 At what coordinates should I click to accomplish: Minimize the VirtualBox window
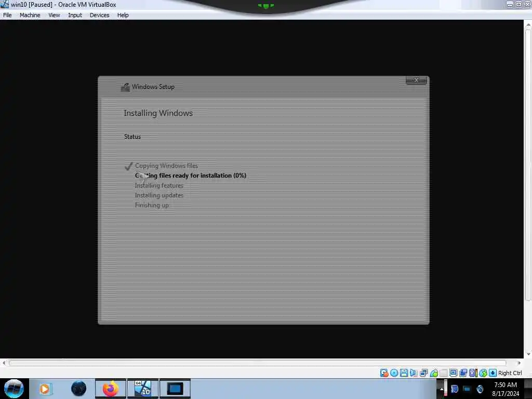coord(510,4)
